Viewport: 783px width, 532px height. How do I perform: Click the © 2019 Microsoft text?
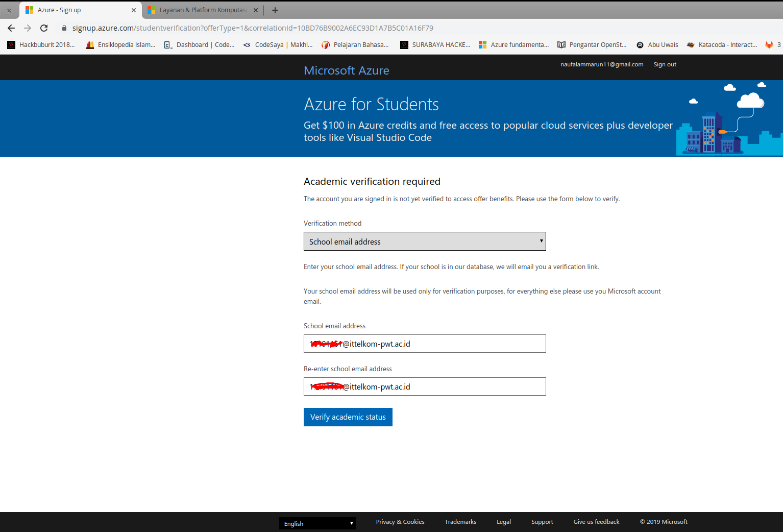664,522
